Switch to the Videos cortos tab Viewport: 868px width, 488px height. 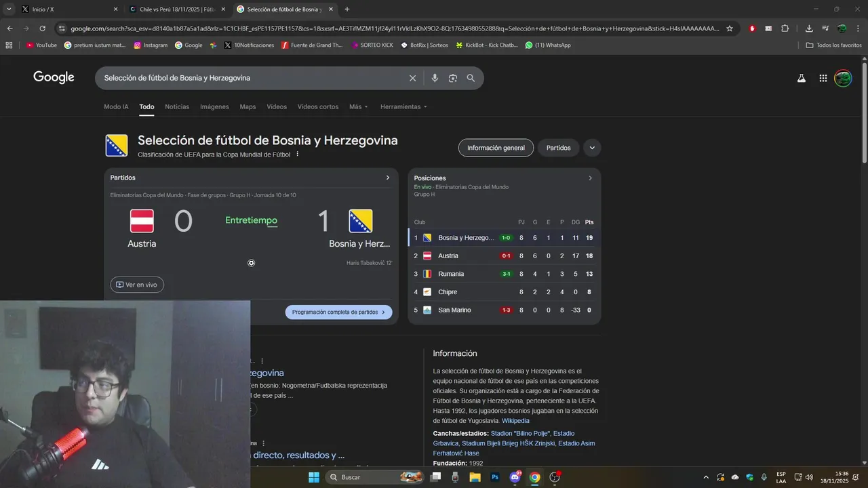(318, 106)
